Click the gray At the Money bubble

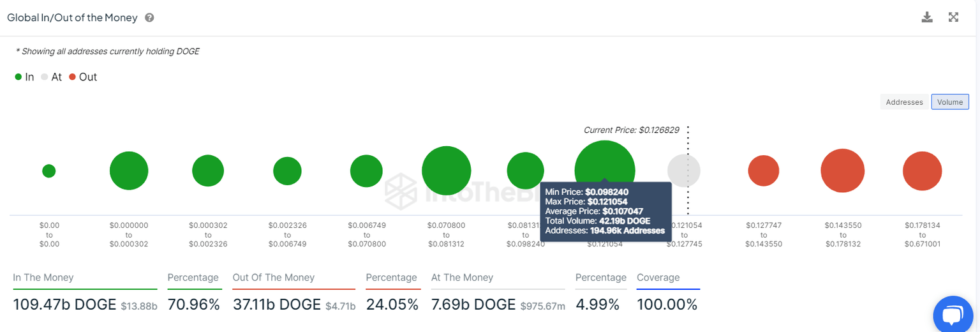[683, 171]
